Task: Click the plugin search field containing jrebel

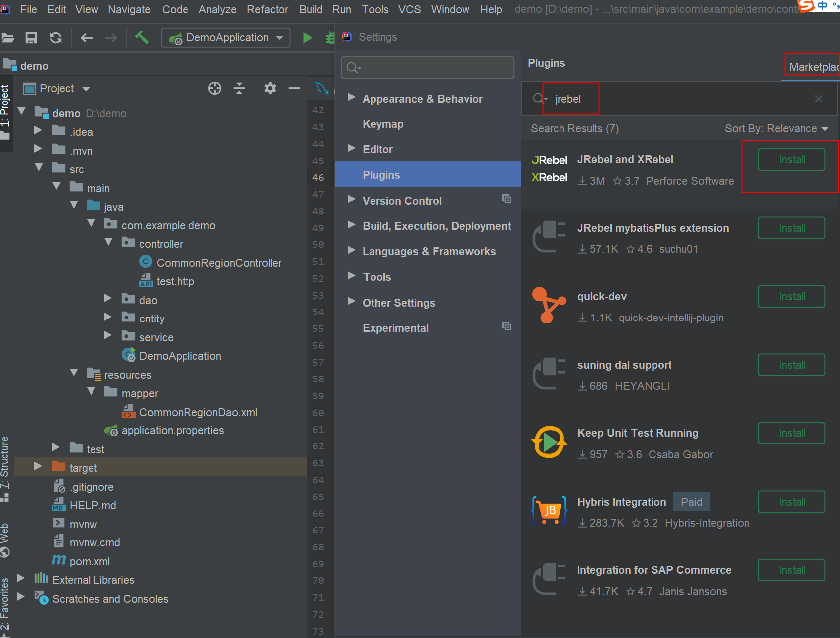Action: [679, 99]
